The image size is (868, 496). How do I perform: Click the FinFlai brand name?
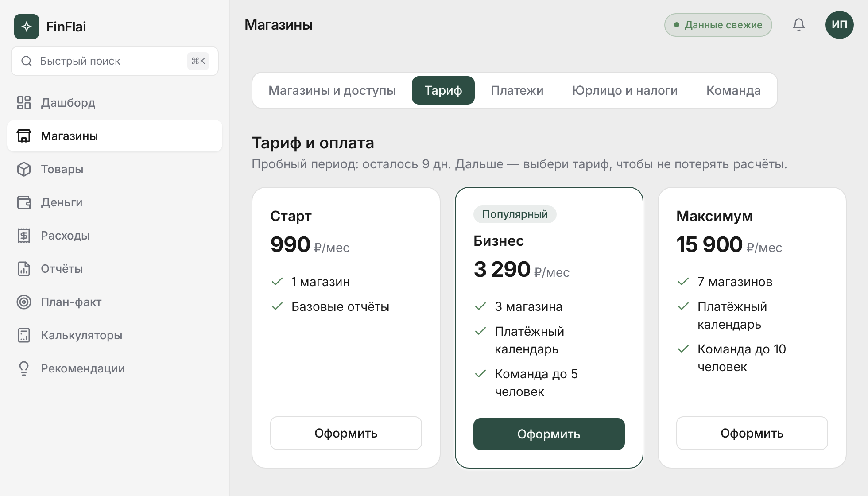(66, 27)
